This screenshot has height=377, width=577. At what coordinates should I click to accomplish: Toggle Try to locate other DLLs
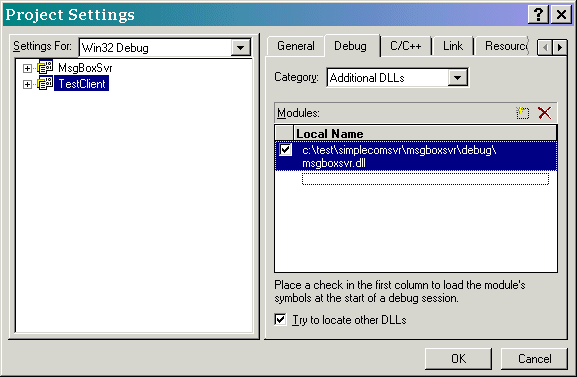tap(280, 320)
